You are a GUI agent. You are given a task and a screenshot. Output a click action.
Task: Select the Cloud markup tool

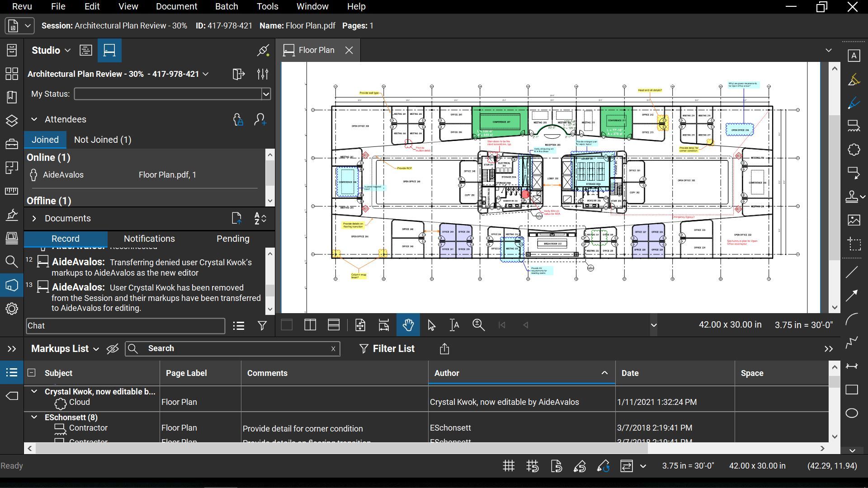tap(854, 150)
